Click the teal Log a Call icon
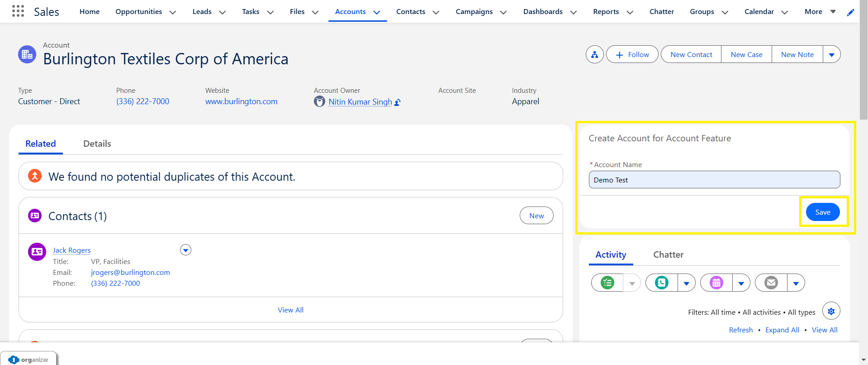This screenshot has height=365, width=868. point(662,283)
